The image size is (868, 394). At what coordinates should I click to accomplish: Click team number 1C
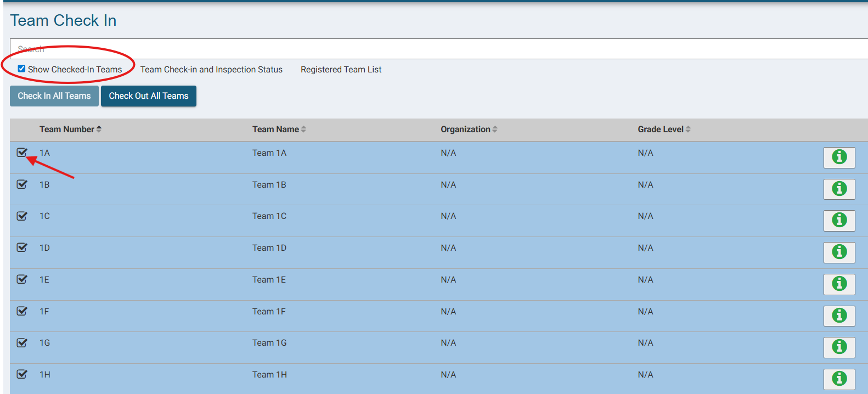coord(44,216)
